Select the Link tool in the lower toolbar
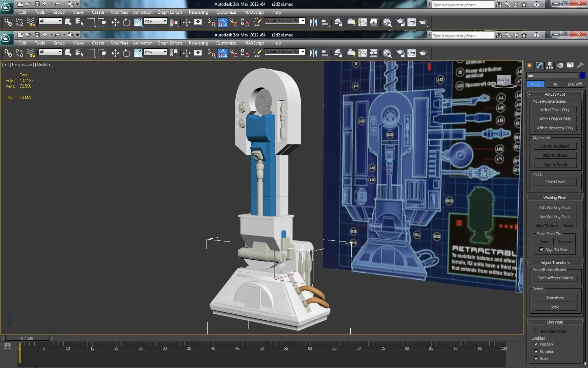Screen dimensions: 588x368 coord(8,53)
